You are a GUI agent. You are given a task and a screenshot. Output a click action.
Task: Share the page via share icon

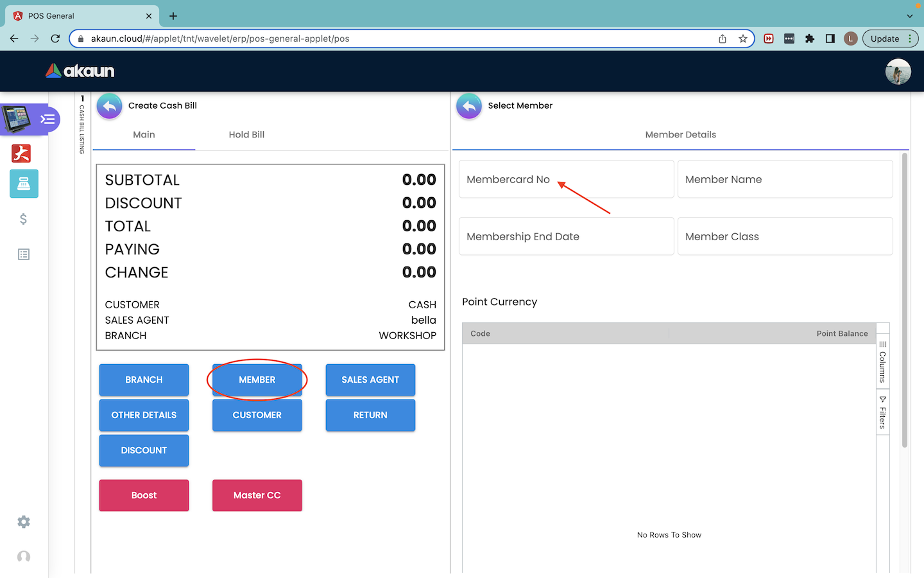[723, 39]
